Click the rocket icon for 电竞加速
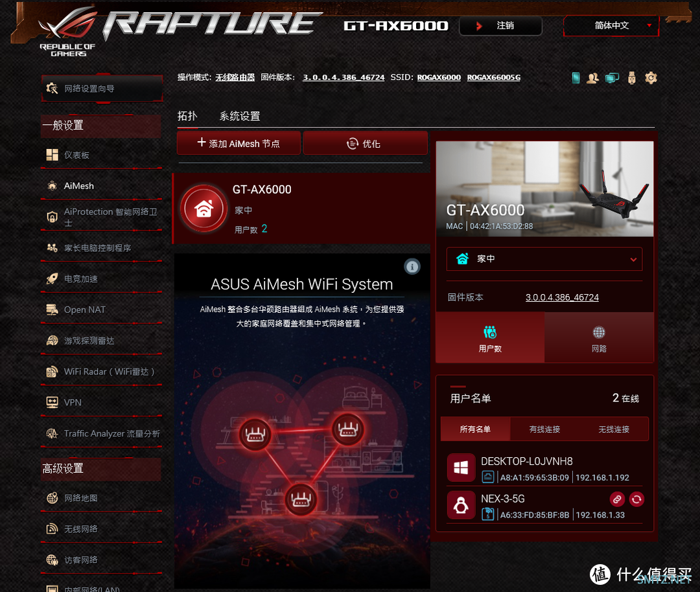The width and height of the screenshot is (700, 592). coord(52,279)
